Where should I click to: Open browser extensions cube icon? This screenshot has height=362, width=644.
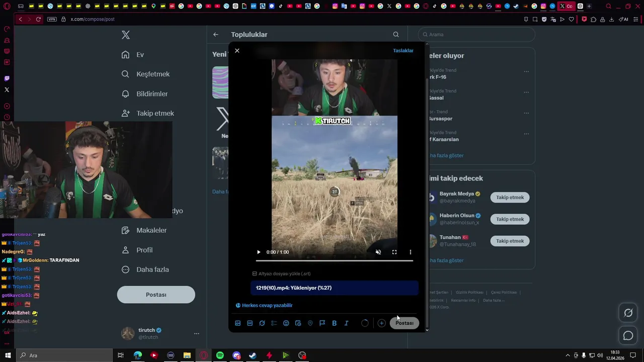(x=593, y=19)
